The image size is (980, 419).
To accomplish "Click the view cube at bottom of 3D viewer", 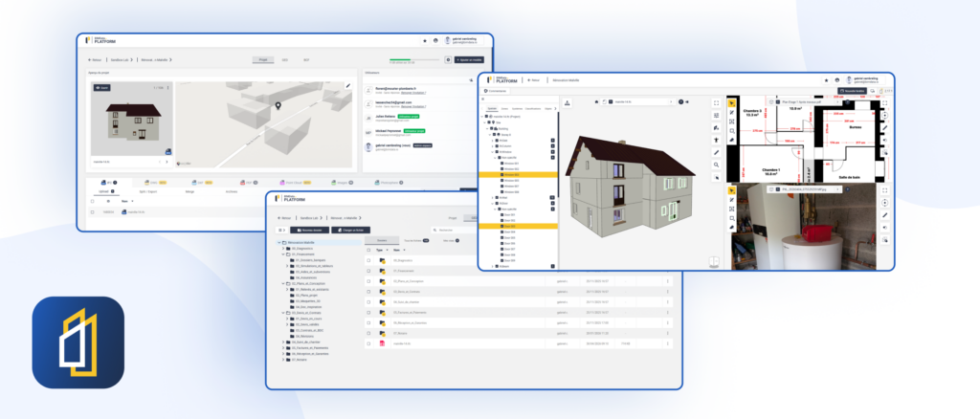I will (x=714, y=262).
